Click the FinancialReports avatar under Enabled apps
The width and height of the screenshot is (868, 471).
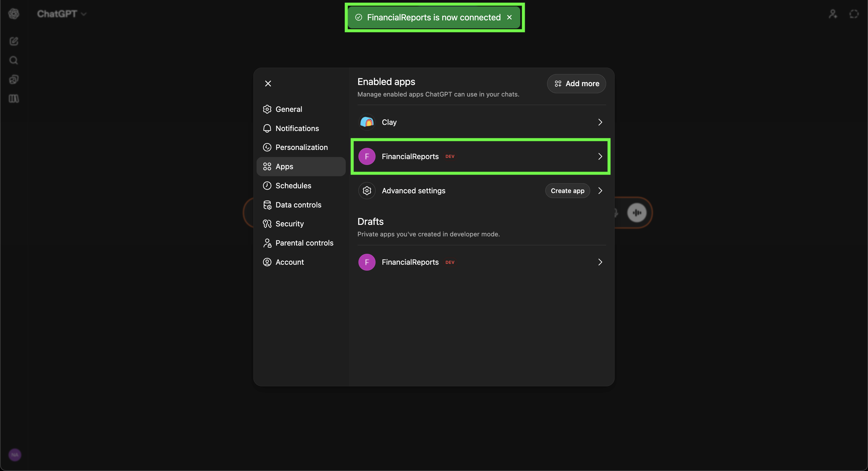click(367, 156)
